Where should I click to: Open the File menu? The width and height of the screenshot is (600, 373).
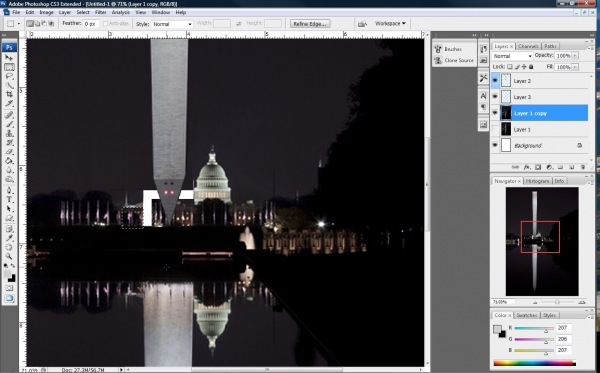click(16, 12)
